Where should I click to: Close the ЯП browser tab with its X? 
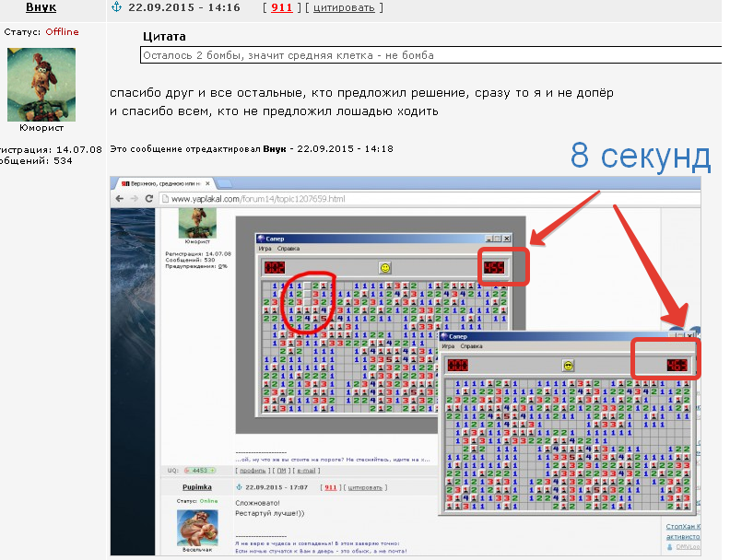pyautogui.click(x=207, y=183)
